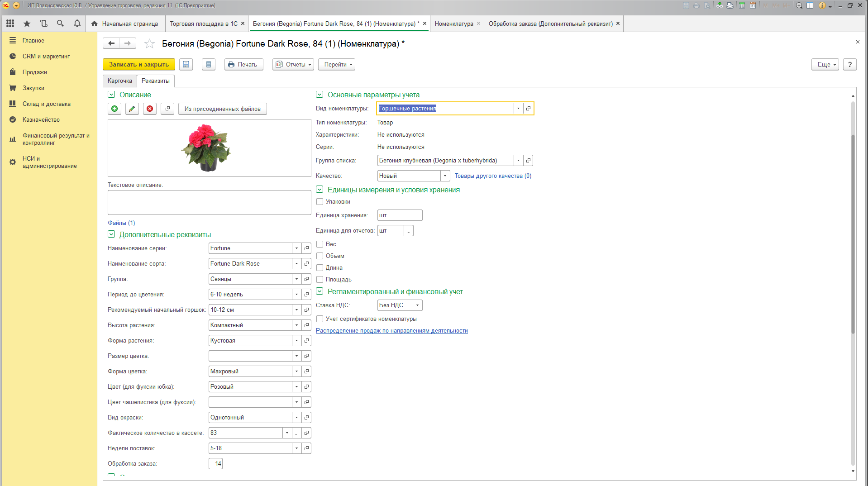
Task: Click the pencil edit image icon
Action: 132,109
